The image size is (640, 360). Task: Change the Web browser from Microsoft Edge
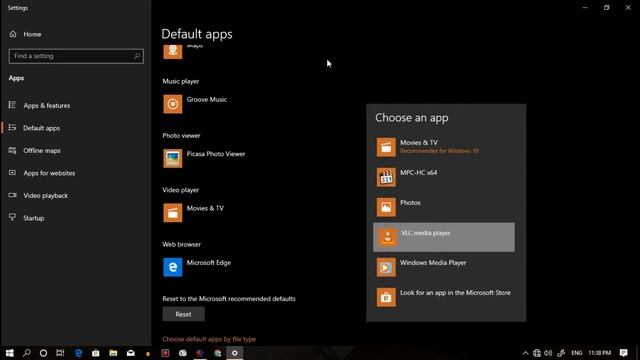click(197, 267)
